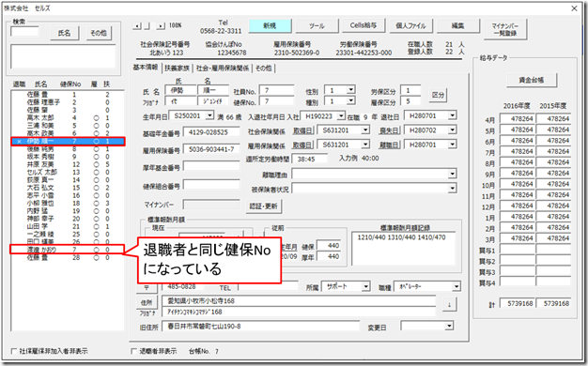Select セルズ 太郎 in employee list
Screen dimensions: 588x366
click(68, 172)
